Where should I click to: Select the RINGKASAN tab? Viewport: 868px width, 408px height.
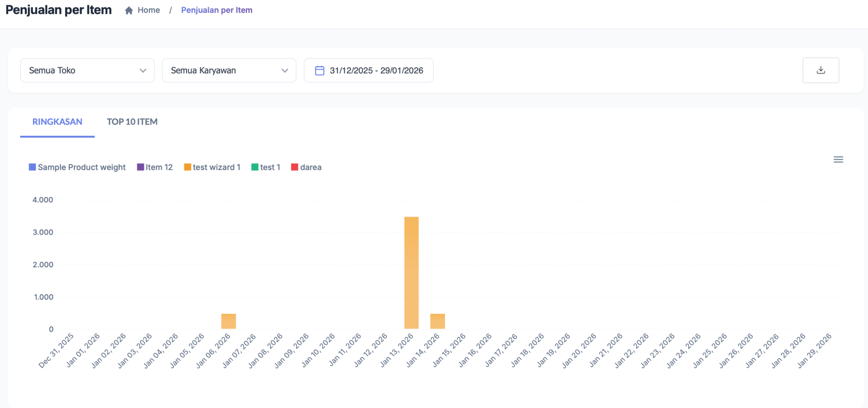57,122
